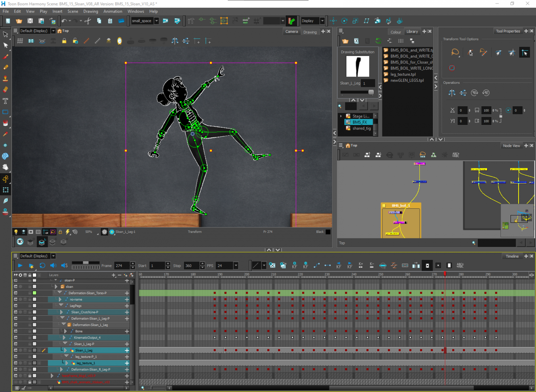Open the FPS dropdown arrow
The height and width of the screenshot is (392, 536).
pos(236,266)
